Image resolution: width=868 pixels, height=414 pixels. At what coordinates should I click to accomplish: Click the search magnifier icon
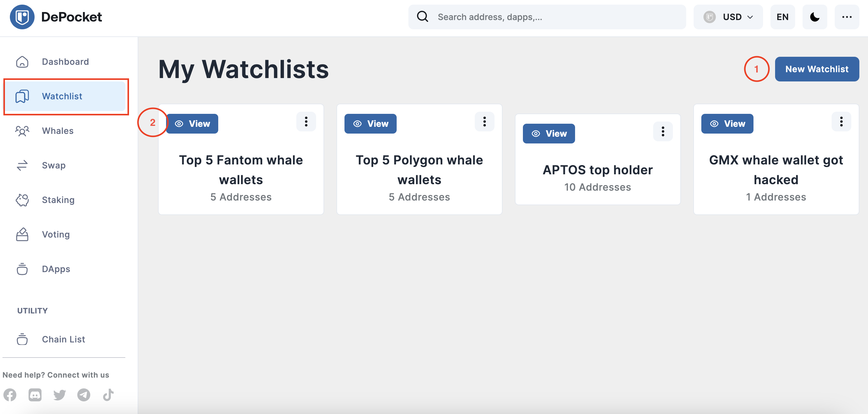click(422, 17)
